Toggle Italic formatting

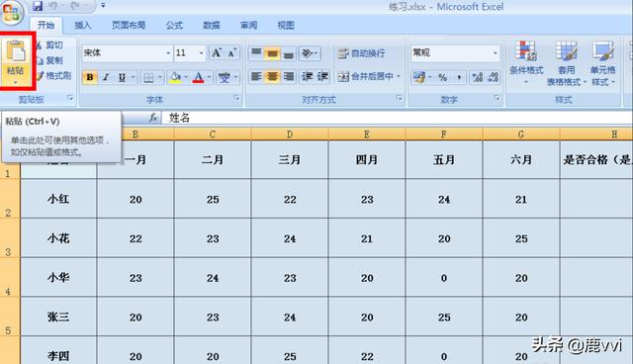click(x=106, y=77)
